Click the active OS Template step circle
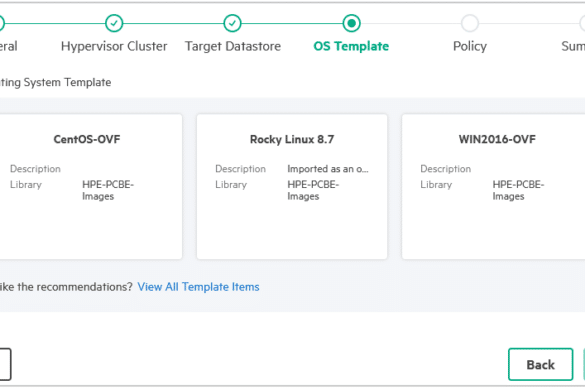Screen dimensions: 585x390 pyautogui.click(x=351, y=23)
